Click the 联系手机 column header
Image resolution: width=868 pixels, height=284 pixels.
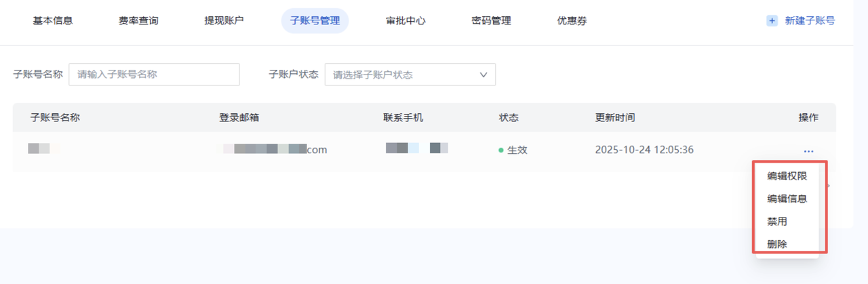point(403,117)
